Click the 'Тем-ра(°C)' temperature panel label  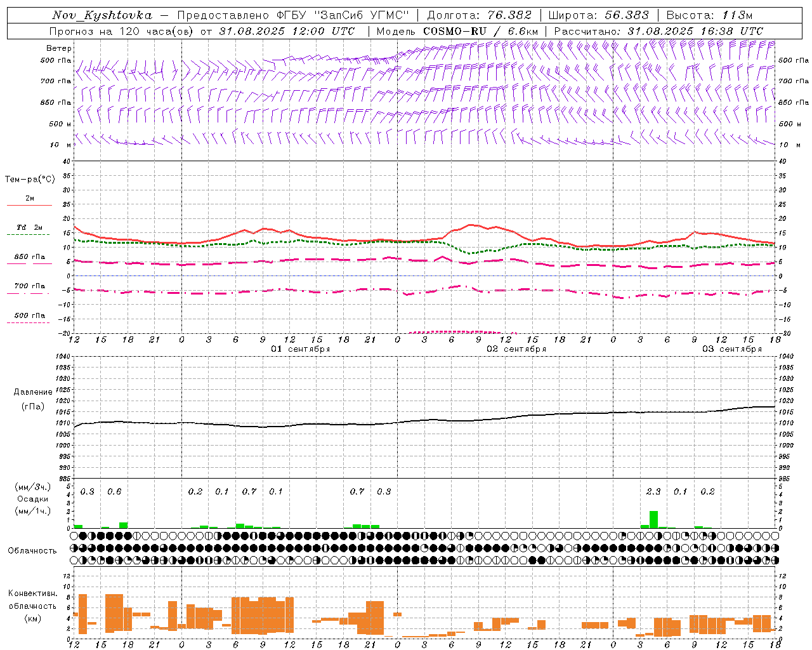coord(30,180)
